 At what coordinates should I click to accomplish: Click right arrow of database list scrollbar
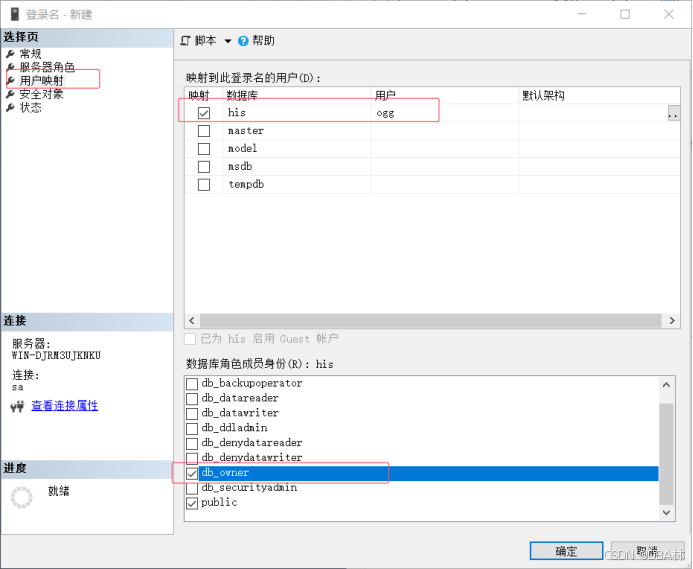[x=672, y=321]
